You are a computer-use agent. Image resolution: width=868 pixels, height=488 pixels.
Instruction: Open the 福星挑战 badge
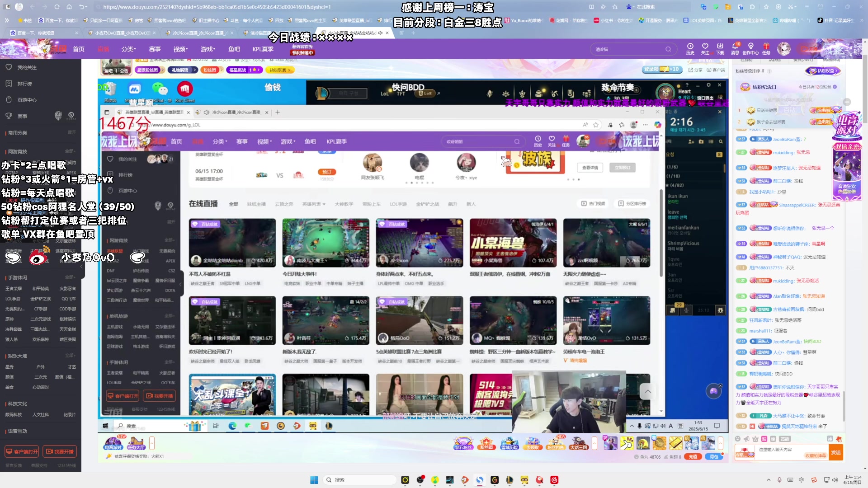coord(245,70)
